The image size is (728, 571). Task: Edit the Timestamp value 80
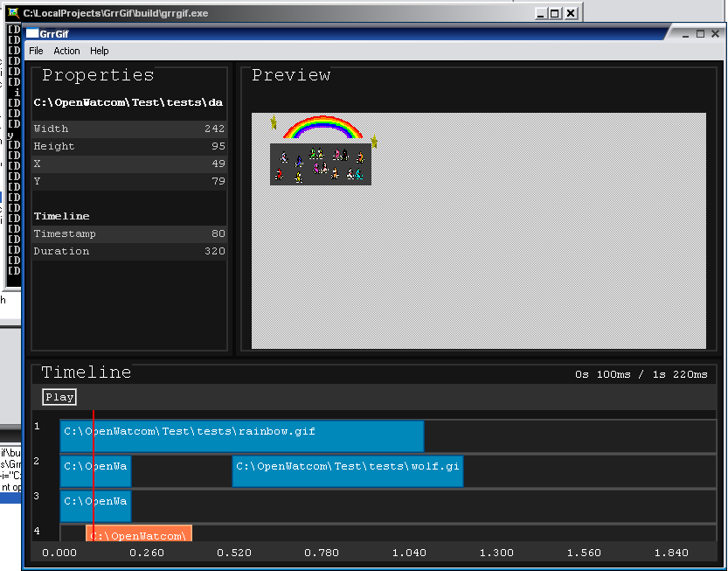tap(218, 233)
